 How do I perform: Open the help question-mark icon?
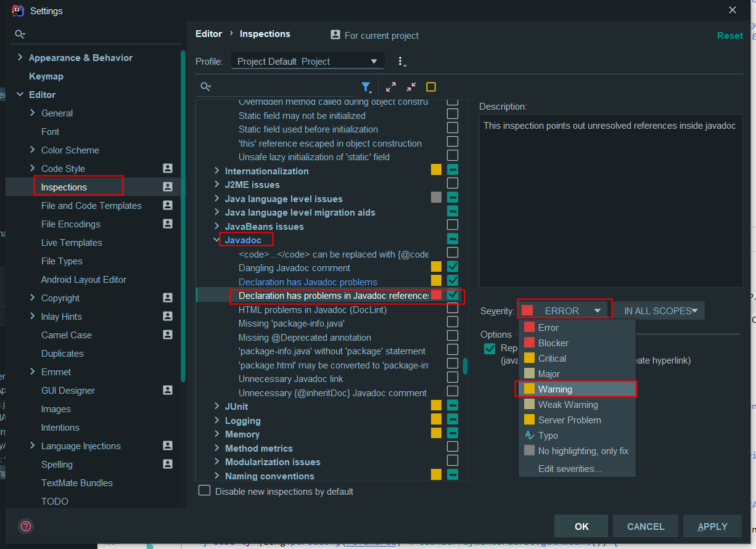(x=25, y=526)
